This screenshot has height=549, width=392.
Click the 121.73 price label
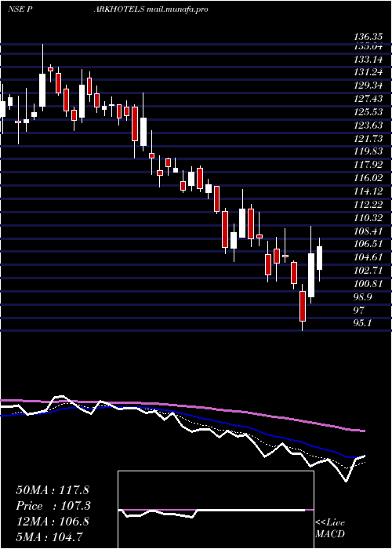point(368,138)
